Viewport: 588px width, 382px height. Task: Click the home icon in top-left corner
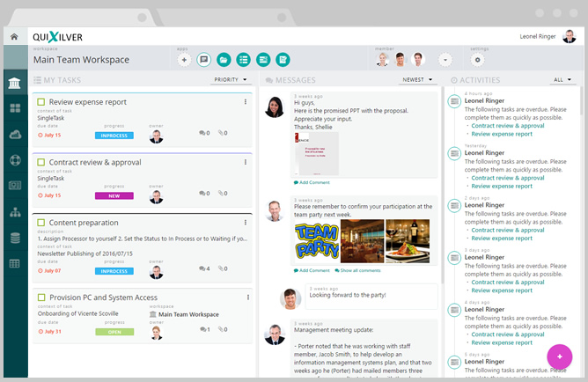14,36
